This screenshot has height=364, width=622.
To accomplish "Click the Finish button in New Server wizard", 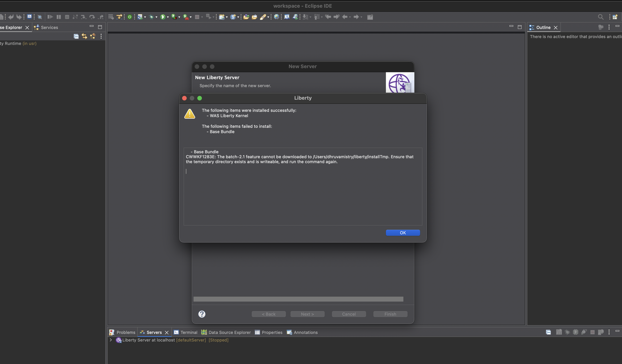I will click(x=390, y=314).
